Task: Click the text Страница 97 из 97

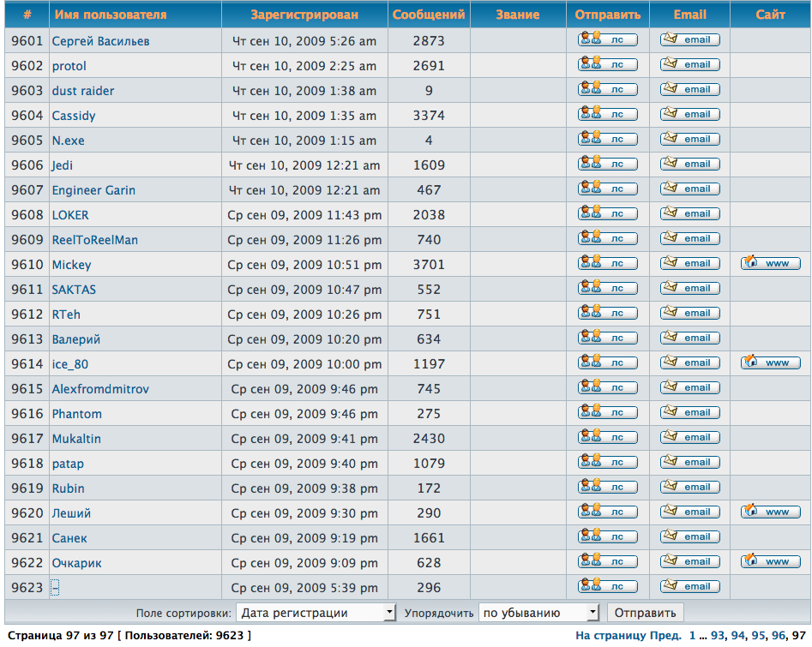Action: coord(61,635)
